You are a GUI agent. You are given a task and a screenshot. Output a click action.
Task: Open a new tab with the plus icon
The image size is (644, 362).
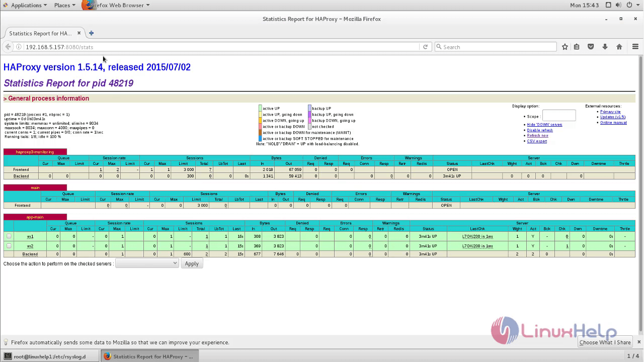pos(91,33)
